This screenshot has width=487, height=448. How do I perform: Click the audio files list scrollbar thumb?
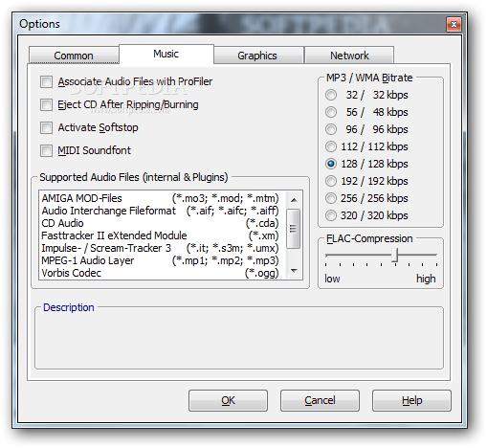293,229
